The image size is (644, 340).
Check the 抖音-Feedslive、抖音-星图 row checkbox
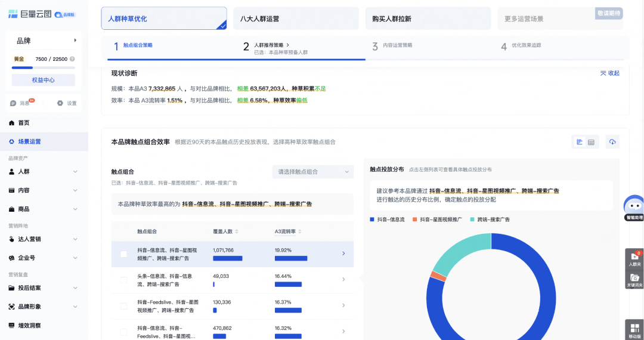coord(123,306)
